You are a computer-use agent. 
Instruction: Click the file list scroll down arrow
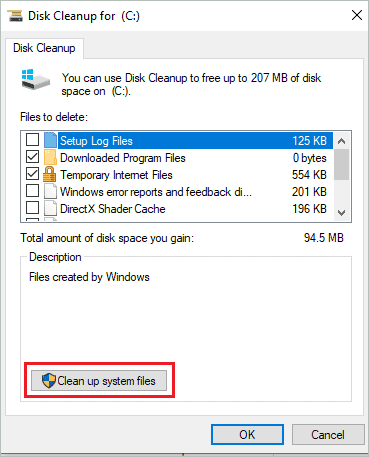pyautogui.click(x=341, y=213)
